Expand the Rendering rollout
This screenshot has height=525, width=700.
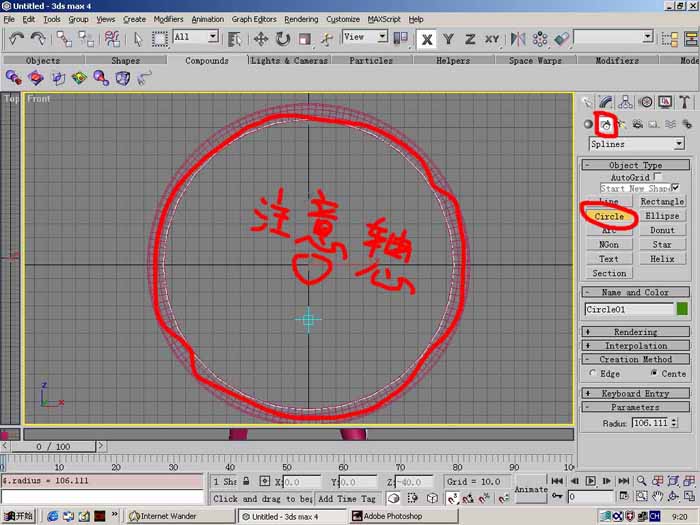pos(636,332)
